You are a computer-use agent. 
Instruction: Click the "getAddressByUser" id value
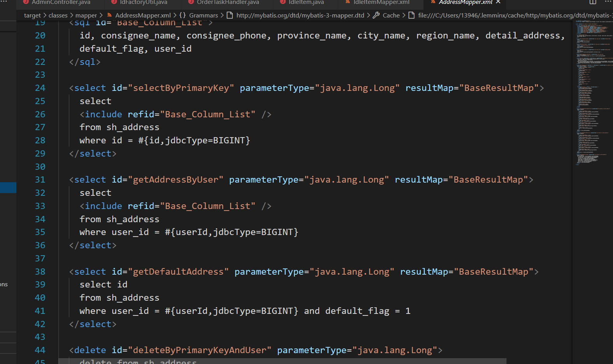coord(176,180)
